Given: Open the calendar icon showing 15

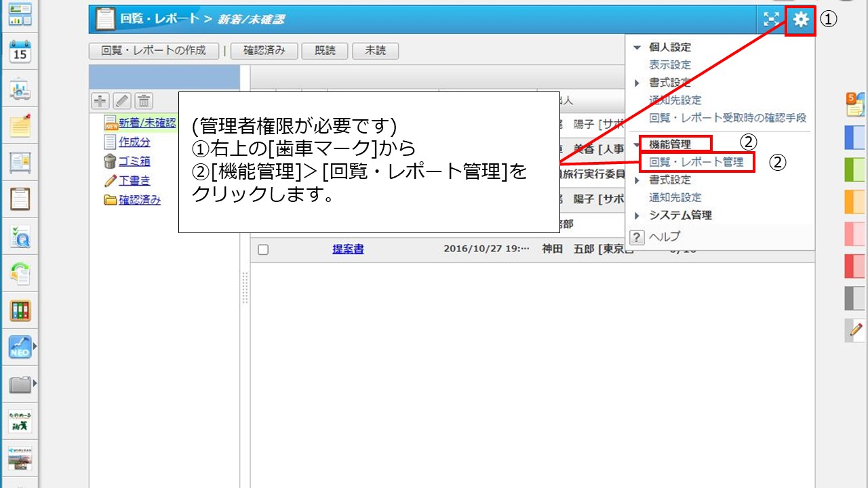Looking at the screenshot, I should point(20,51).
